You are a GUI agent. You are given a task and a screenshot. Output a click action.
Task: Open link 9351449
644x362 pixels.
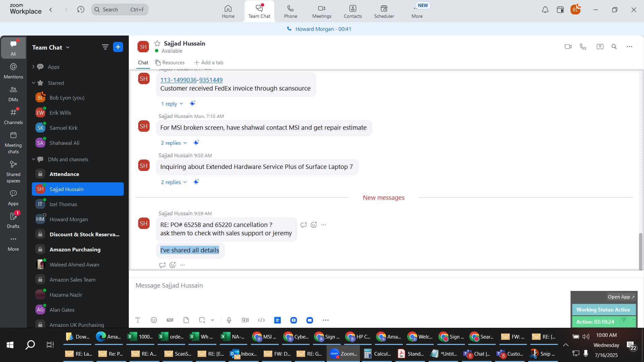pos(211,80)
